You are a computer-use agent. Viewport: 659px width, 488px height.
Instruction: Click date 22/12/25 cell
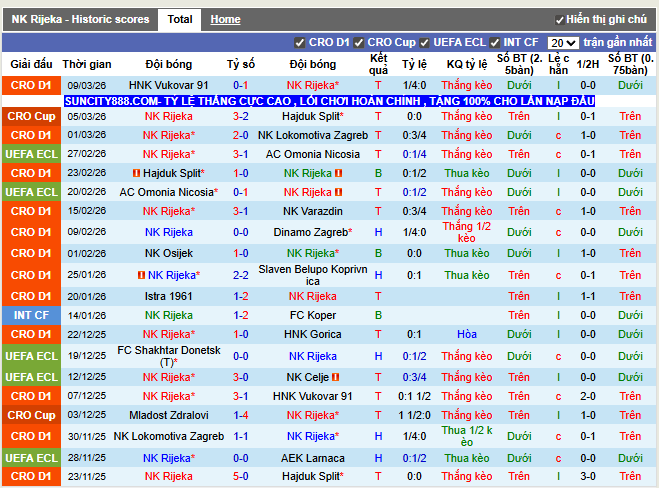[x=87, y=334]
